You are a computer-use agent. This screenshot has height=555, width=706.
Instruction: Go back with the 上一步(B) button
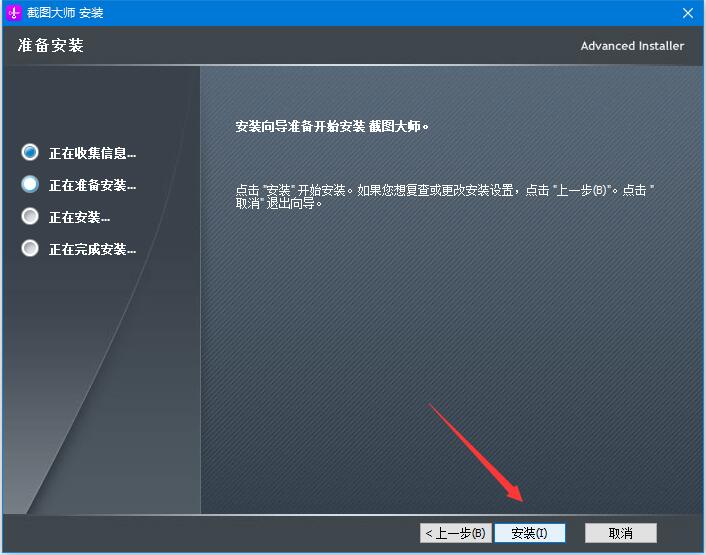pos(456,533)
